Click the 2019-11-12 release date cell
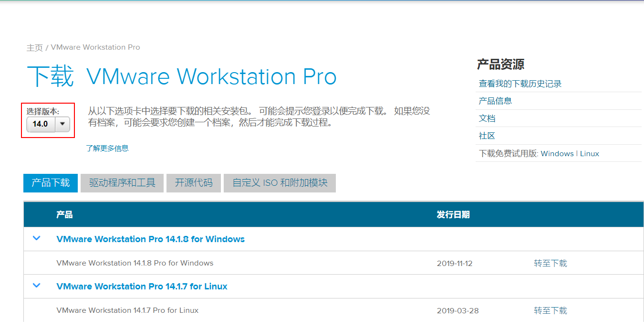 pos(455,263)
